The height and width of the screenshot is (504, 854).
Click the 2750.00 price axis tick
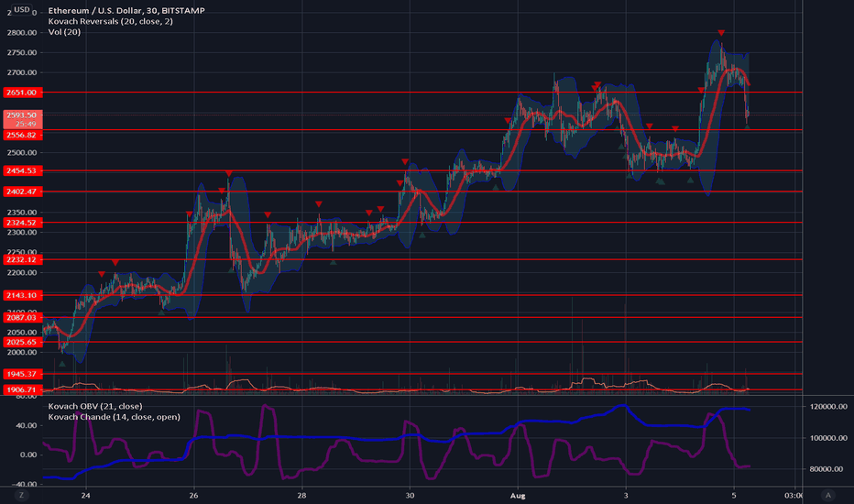(x=22, y=52)
